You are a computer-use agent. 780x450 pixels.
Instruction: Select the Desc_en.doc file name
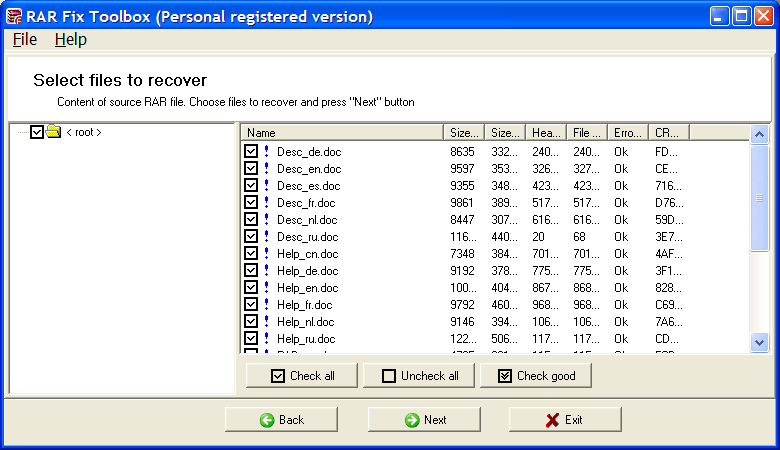tap(309, 169)
